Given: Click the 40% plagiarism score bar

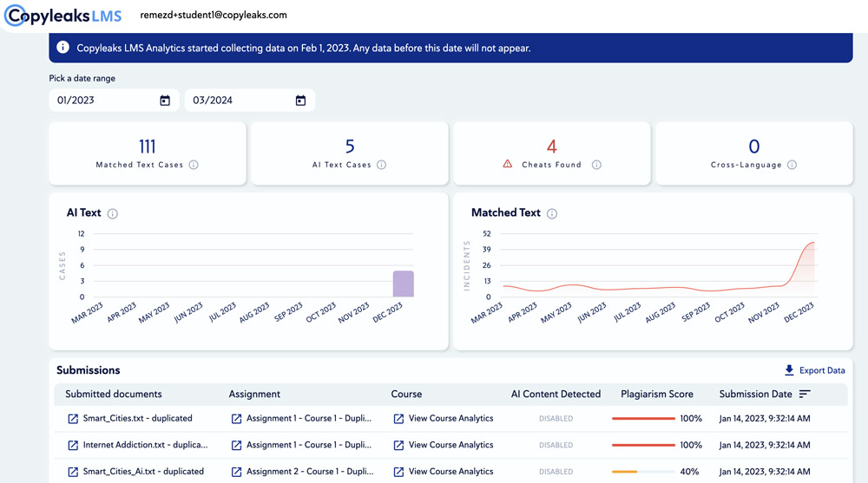Looking at the screenshot, I should [643, 472].
